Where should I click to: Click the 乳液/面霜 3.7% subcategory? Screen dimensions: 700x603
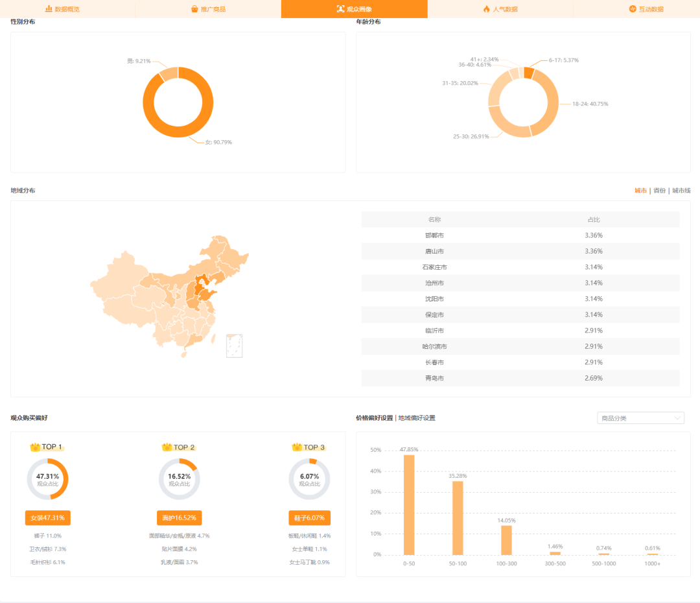(179, 562)
